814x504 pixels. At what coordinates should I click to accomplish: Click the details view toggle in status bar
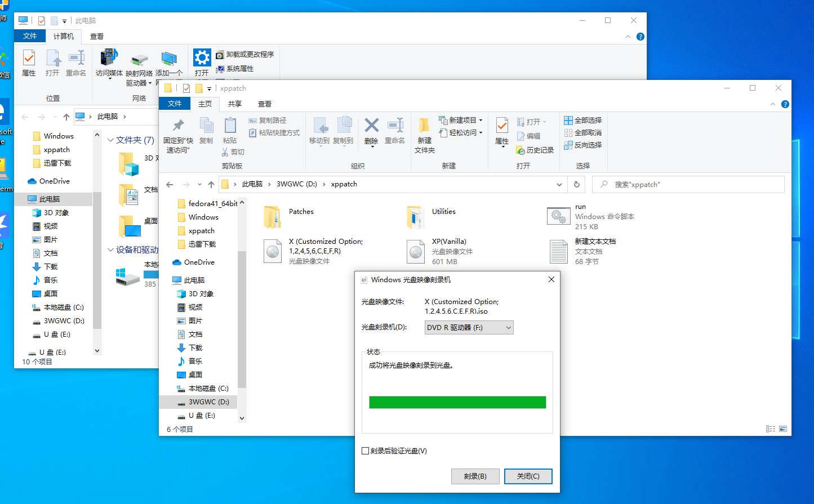[771, 429]
